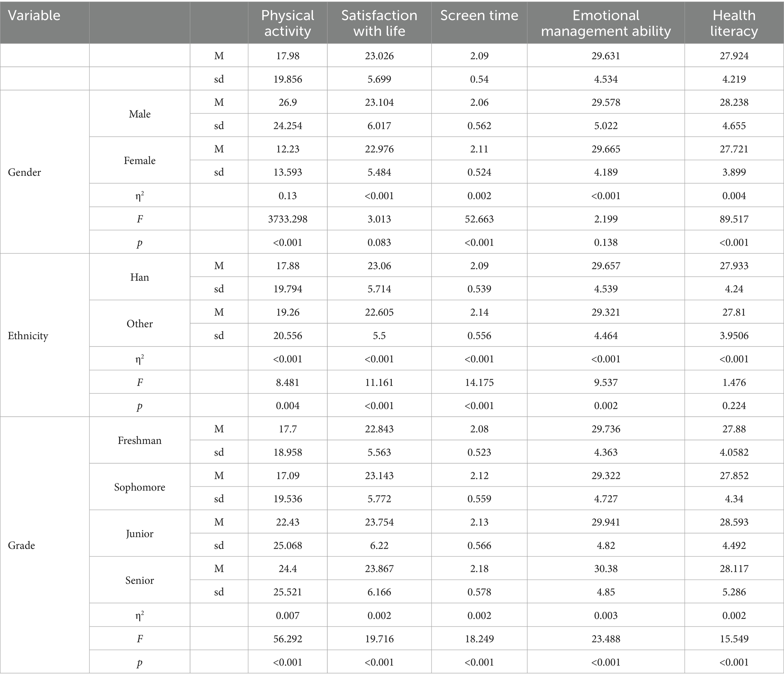Click the 3733.298 F value cell
Viewport: 784px width, 680px height.
tap(288, 219)
